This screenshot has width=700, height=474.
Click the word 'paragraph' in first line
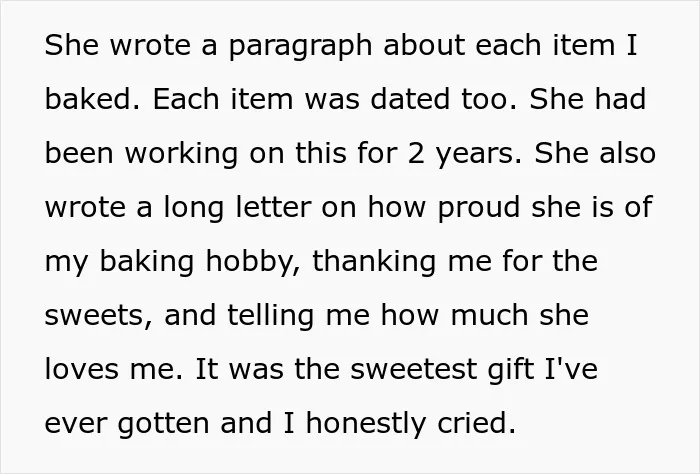pyautogui.click(x=300, y=46)
